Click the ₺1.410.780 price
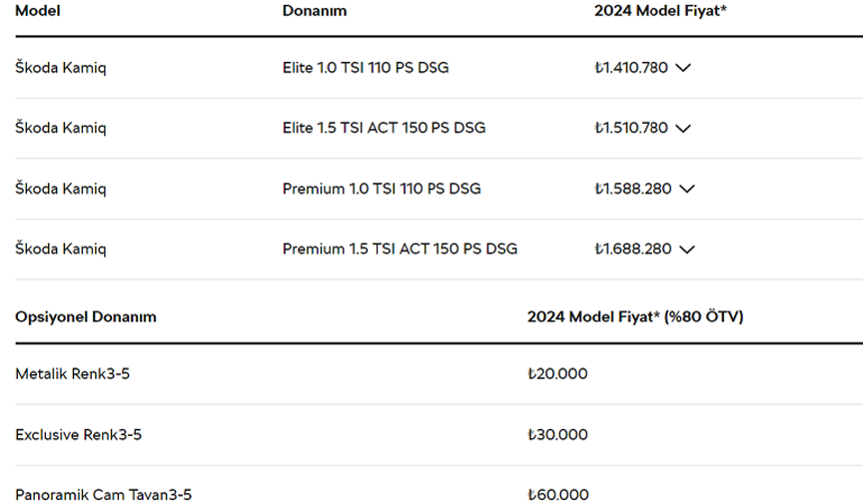The image size is (863, 504). click(x=631, y=68)
